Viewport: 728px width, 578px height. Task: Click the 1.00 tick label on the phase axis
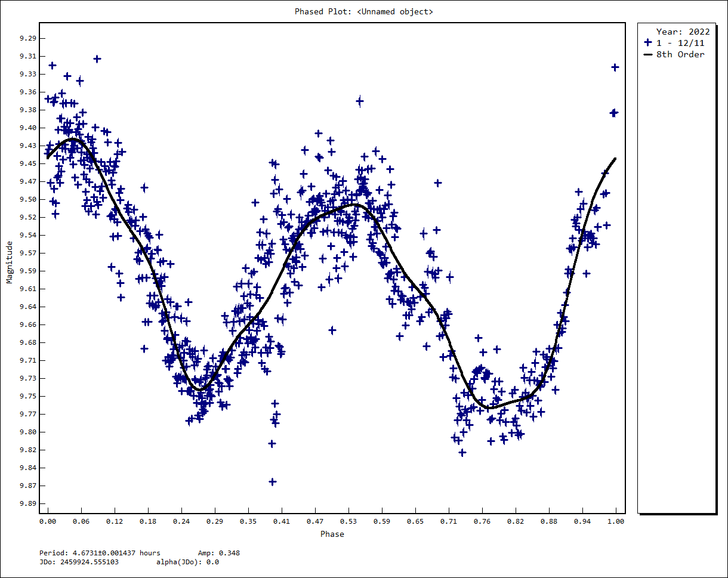616,521
